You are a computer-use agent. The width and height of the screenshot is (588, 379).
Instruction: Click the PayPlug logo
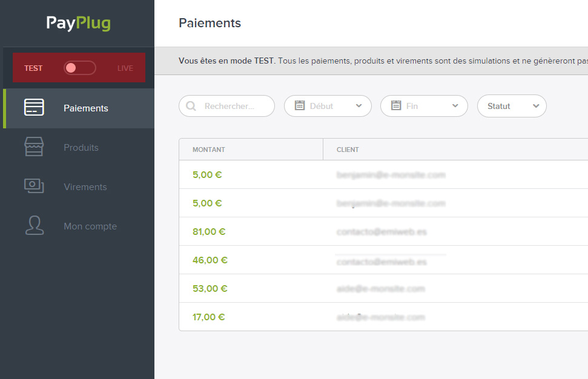pos(78,23)
